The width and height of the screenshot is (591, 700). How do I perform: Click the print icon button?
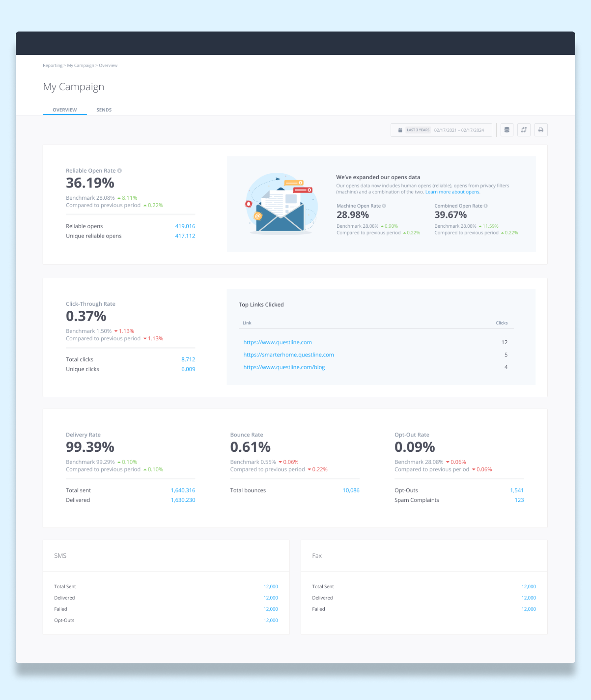541,130
